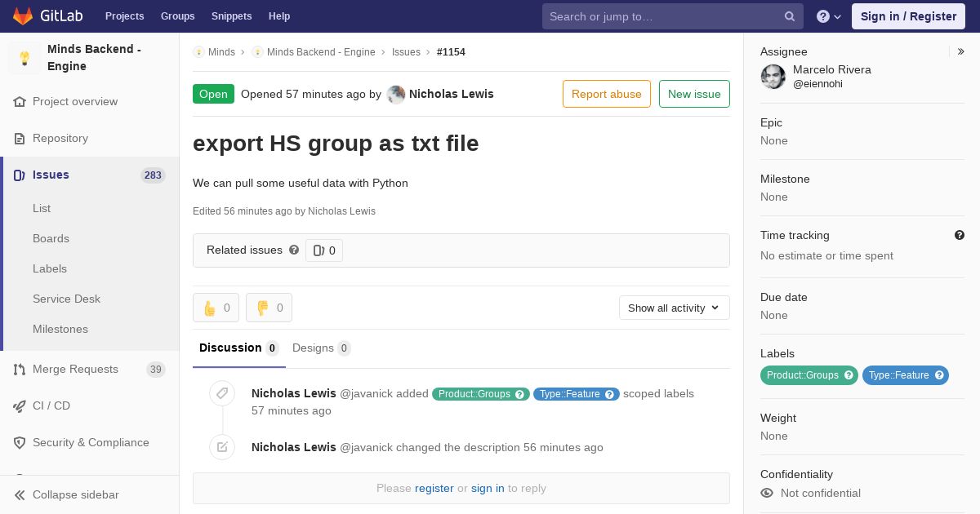Collapse the right sidebar with double chevron
980x514 pixels.
[x=961, y=51]
